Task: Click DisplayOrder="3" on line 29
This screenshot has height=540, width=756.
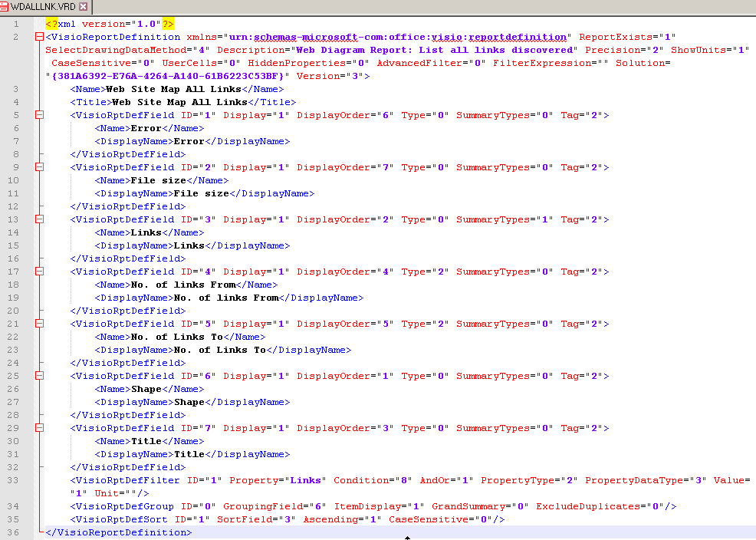Action: click(x=345, y=428)
